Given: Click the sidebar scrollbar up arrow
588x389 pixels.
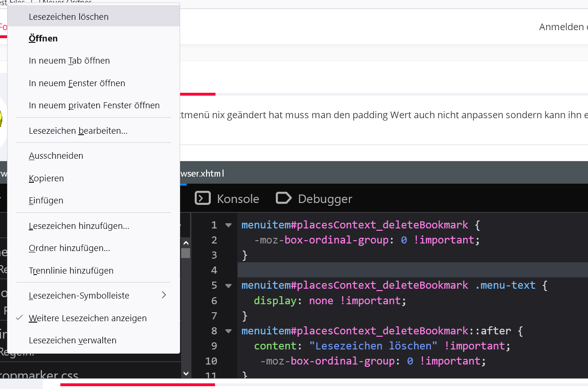Looking at the screenshot, I should (x=186, y=243).
